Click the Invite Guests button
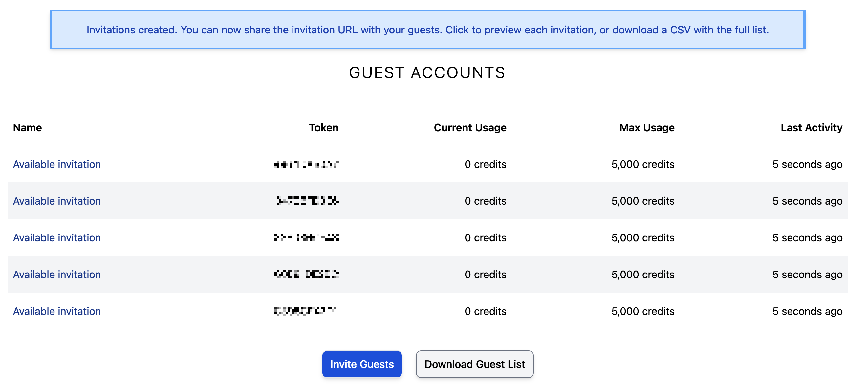 point(362,364)
